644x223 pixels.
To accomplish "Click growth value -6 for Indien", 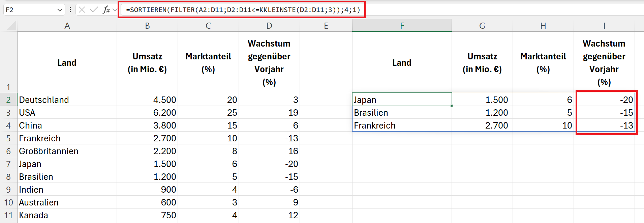I will click(269, 190).
